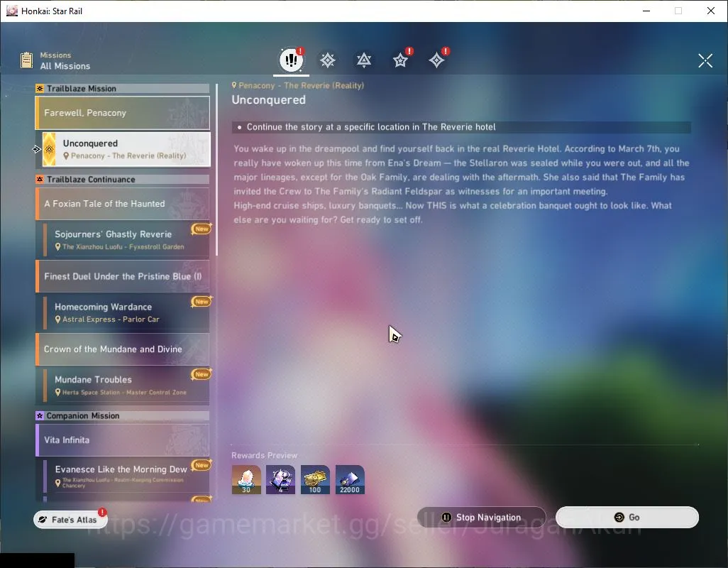The width and height of the screenshot is (728, 568).
Task: Open the Homecoming Wardance mission
Action: (126, 312)
